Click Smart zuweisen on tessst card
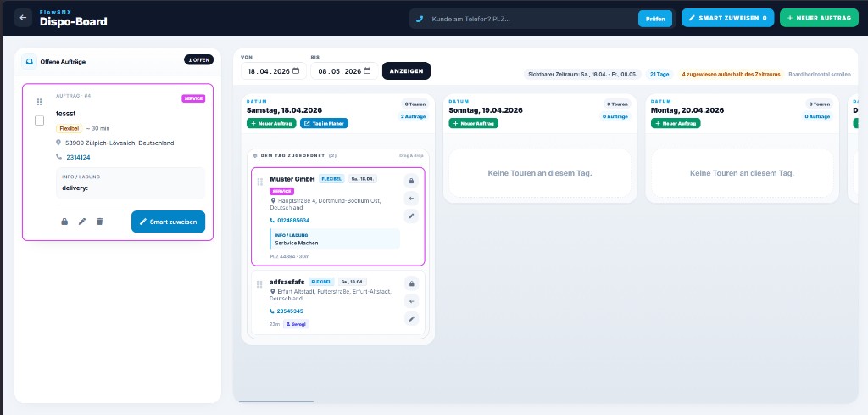The height and width of the screenshot is (415, 868). pyautogui.click(x=169, y=222)
